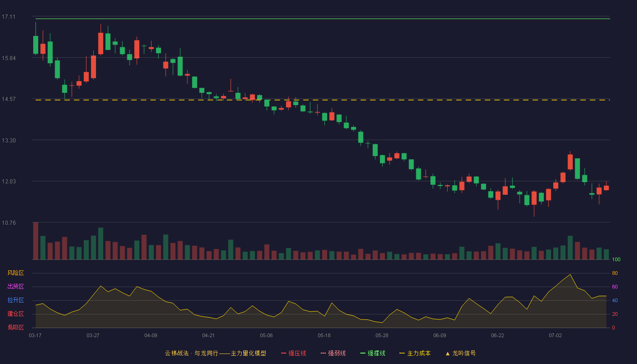This screenshot has height=364, width=637.
Task: Toggle the 龙吟信号 legend entry
Action: [460, 353]
